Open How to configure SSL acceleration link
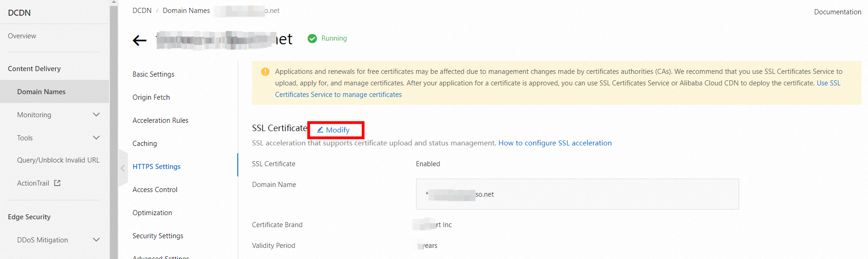The height and width of the screenshot is (259, 868). (555, 143)
